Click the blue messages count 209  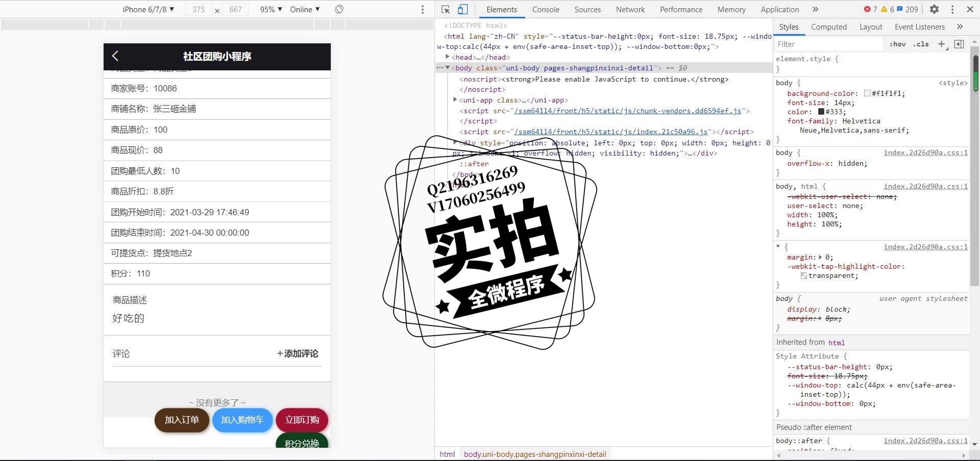point(908,9)
